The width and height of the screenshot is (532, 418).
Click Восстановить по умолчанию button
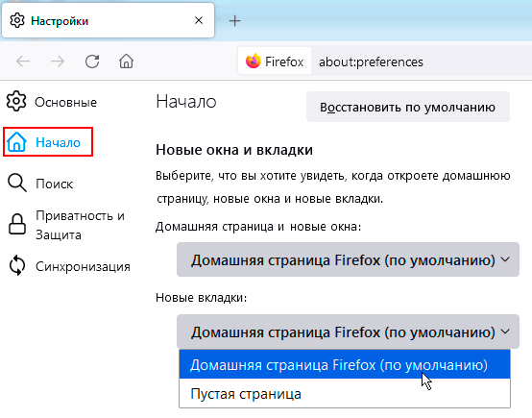click(408, 107)
